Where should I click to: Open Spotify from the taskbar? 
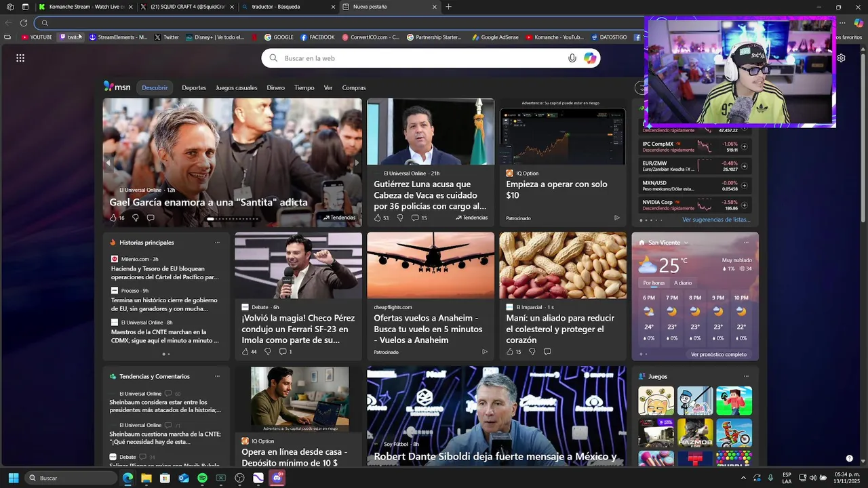click(202, 478)
